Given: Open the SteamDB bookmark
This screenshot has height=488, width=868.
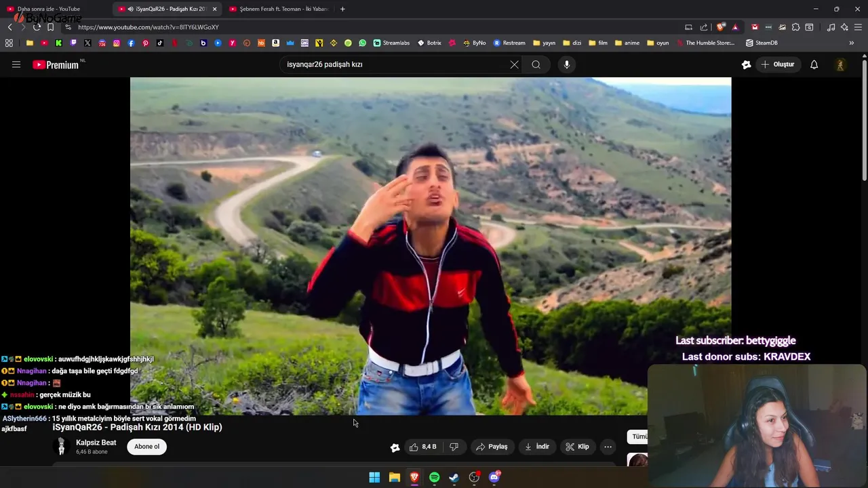Looking at the screenshot, I should [762, 43].
